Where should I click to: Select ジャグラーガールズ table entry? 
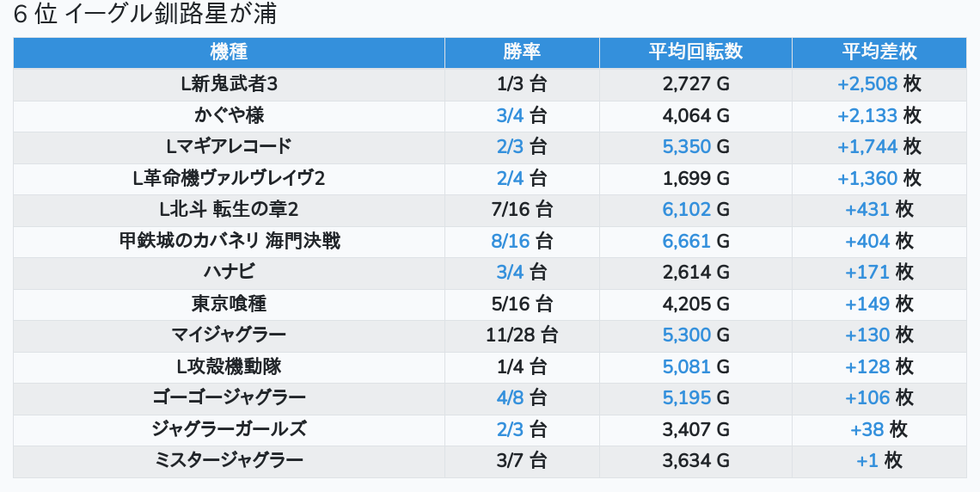tap(229, 429)
